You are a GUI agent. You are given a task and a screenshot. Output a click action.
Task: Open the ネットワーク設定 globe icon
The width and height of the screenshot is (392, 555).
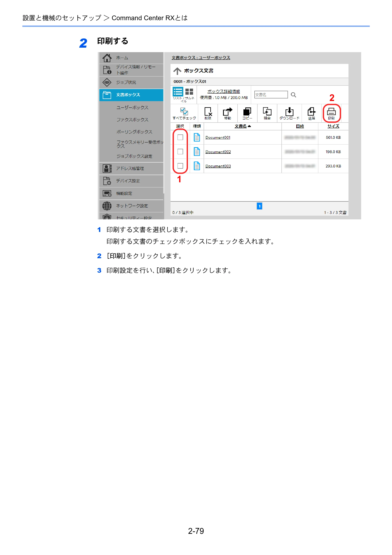(107, 206)
